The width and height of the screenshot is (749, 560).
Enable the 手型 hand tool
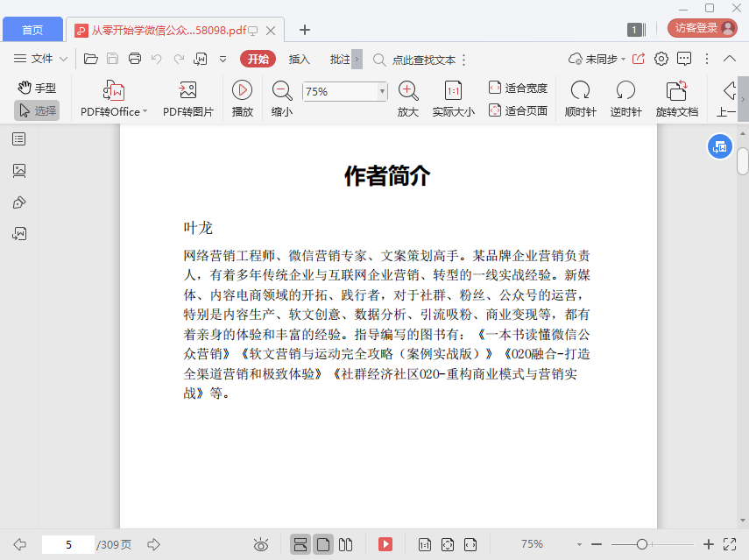tap(37, 88)
